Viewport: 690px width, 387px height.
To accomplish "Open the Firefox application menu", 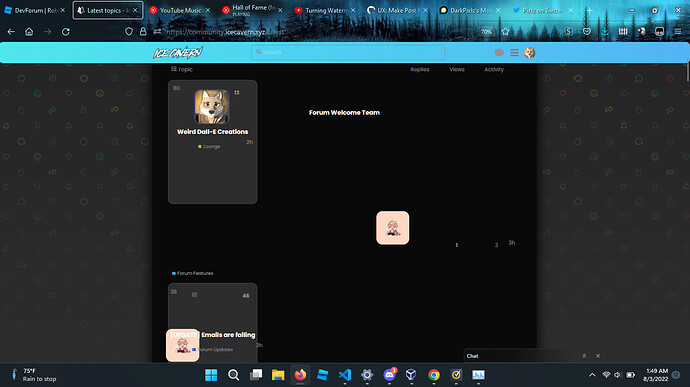I will click(678, 32).
